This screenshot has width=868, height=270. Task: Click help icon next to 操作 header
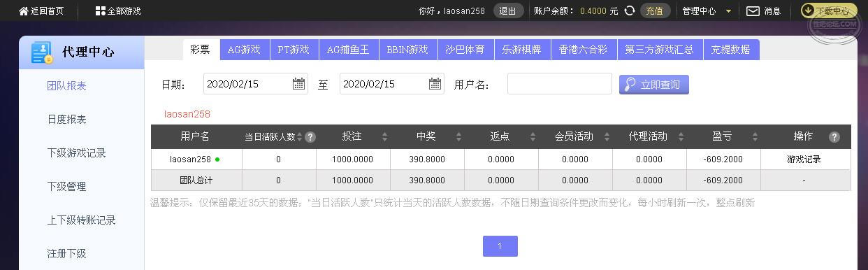pyautogui.click(x=834, y=137)
